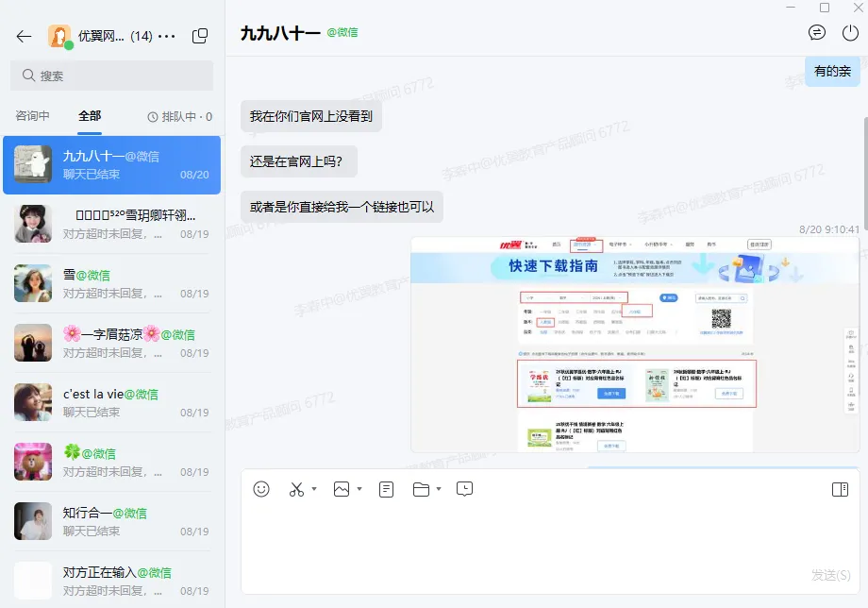Open the pop-out window icon beside account
The height and width of the screenshot is (608, 868).
click(x=200, y=36)
